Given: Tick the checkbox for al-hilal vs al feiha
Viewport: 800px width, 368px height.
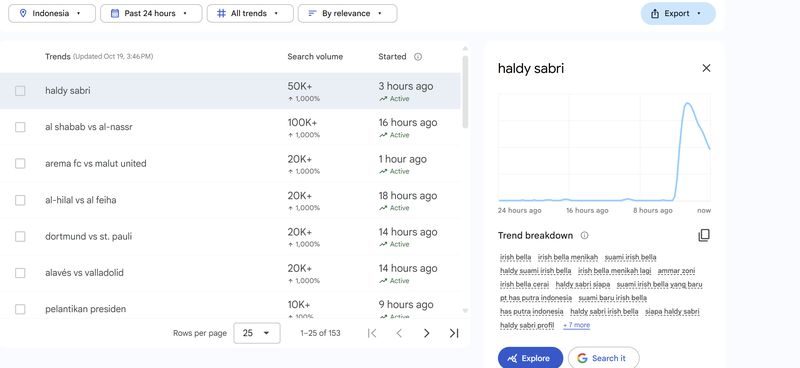Looking at the screenshot, I should click(20, 200).
